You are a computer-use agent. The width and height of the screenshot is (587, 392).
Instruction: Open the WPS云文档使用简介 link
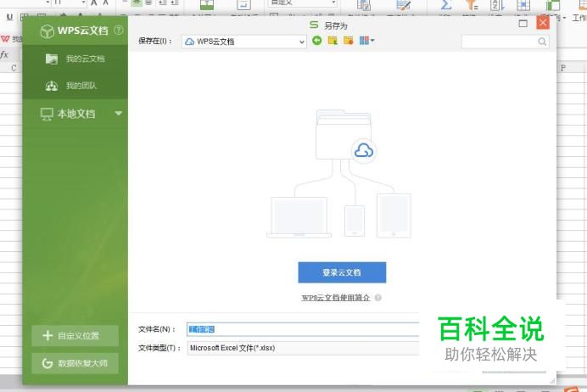335,298
